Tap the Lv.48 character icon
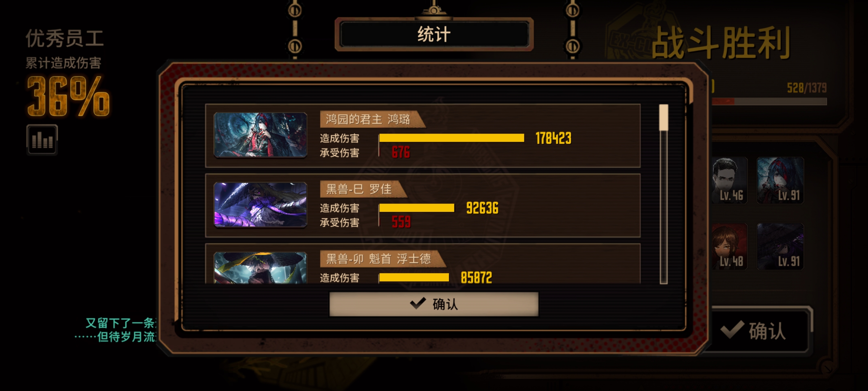The width and height of the screenshot is (868, 391). [x=729, y=247]
